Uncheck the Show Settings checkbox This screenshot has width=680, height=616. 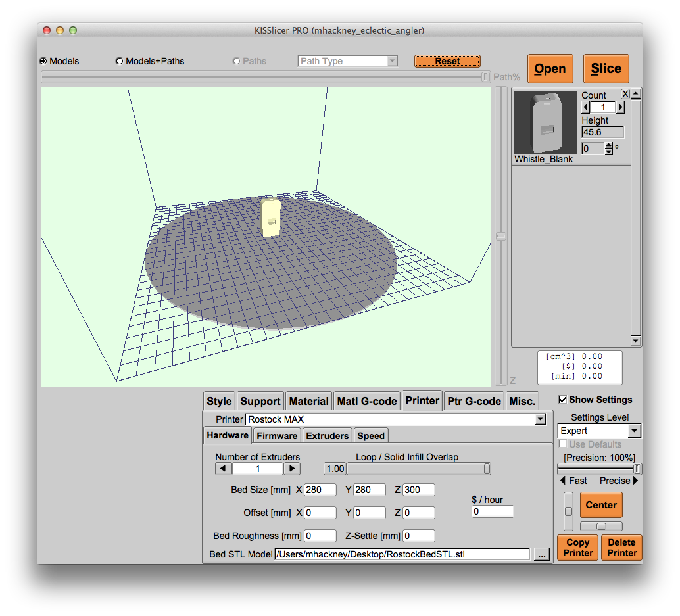tap(562, 400)
